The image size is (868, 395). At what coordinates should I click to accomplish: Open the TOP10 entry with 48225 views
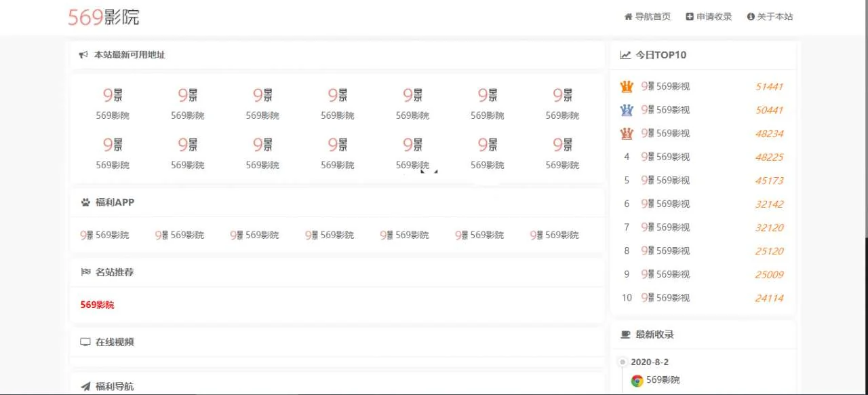665,157
